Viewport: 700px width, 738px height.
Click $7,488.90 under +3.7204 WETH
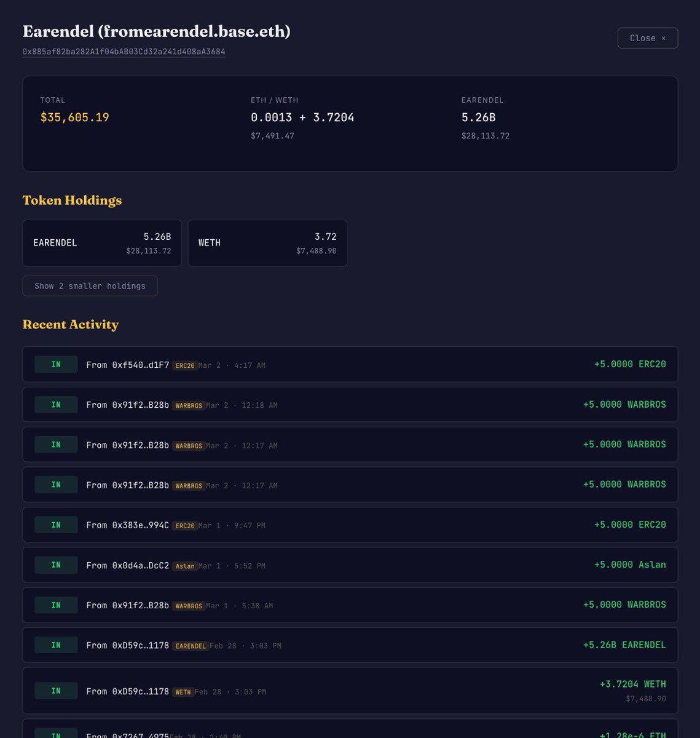click(646, 699)
